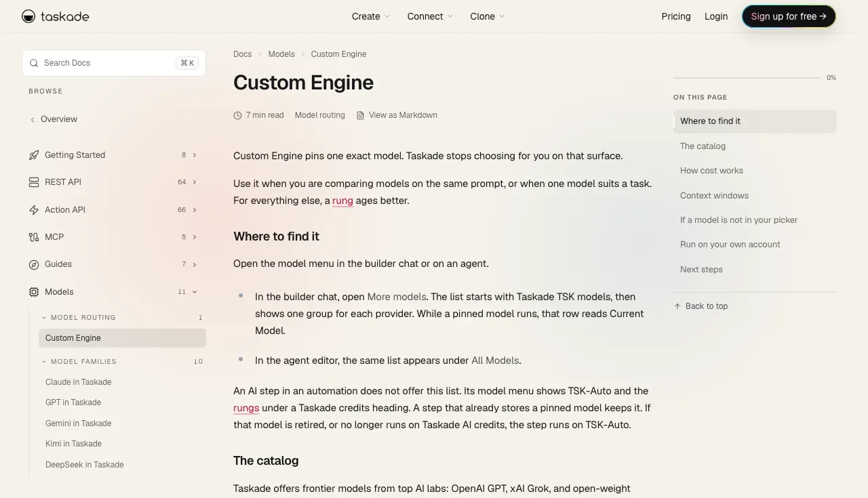Open the Login page
868x498 pixels.
tap(716, 16)
